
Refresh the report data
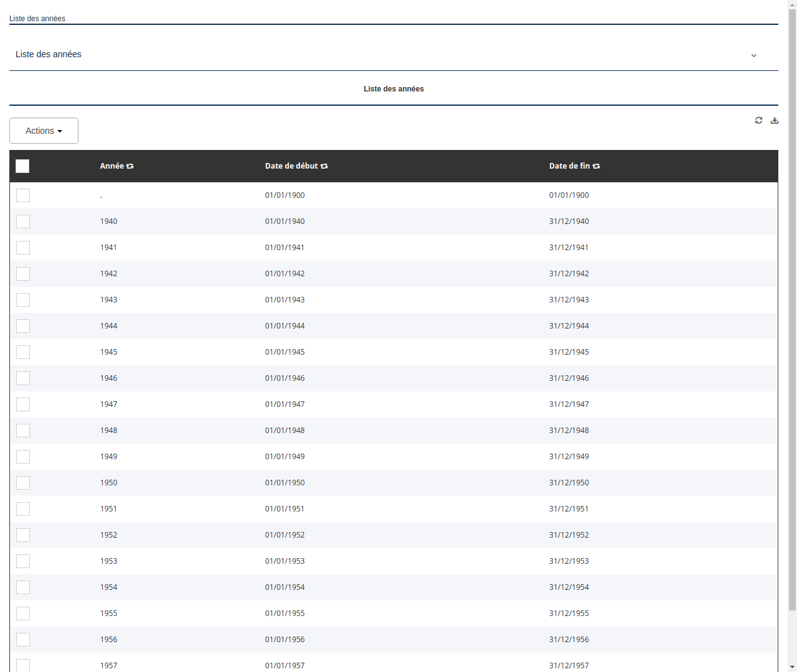(x=758, y=120)
